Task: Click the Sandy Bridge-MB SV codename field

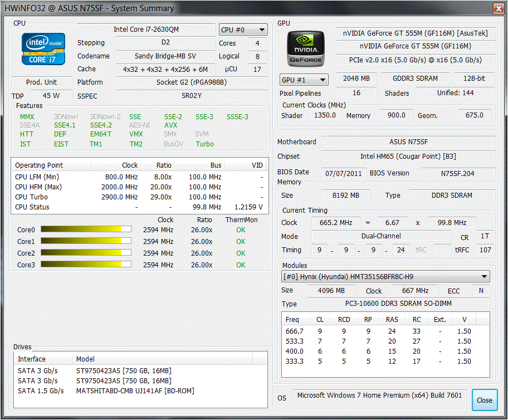Action: click(165, 56)
